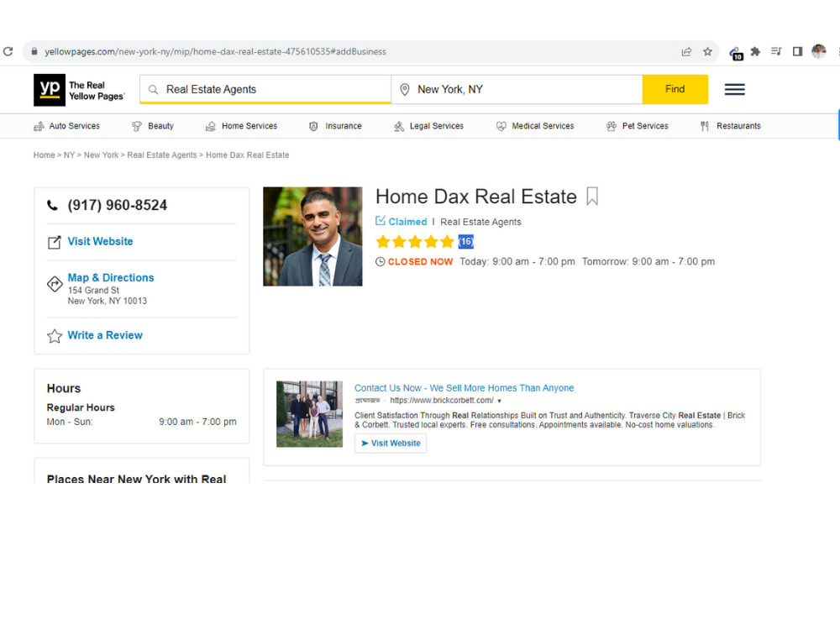Expand the ad URL dropdown arrow
This screenshot has height=630, width=840.
(499, 401)
